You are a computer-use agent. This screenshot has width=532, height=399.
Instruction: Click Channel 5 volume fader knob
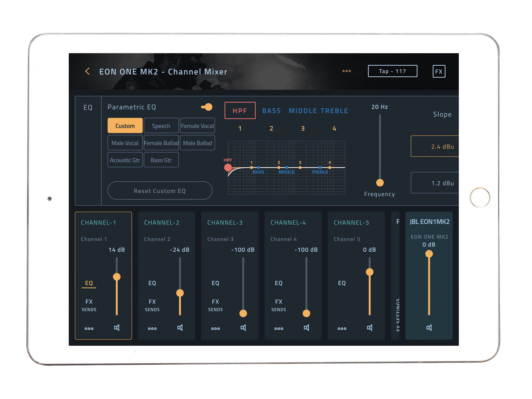(x=370, y=272)
